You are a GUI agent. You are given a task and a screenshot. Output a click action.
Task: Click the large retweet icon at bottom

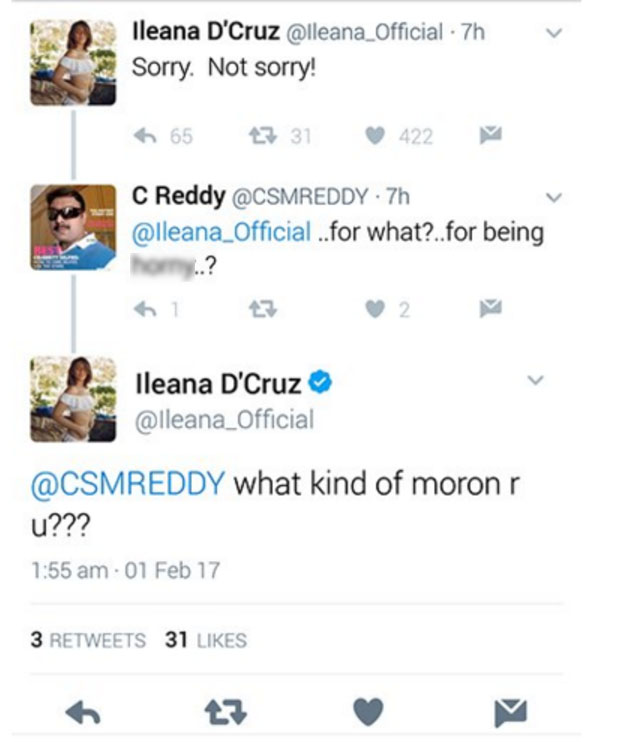(x=228, y=711)
